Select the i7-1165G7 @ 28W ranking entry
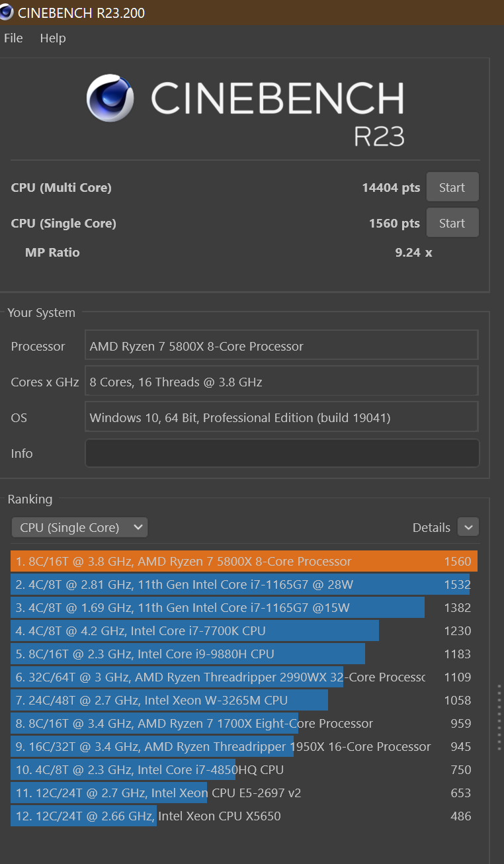Viewport: 504px width, 864px height. [243, 585]
